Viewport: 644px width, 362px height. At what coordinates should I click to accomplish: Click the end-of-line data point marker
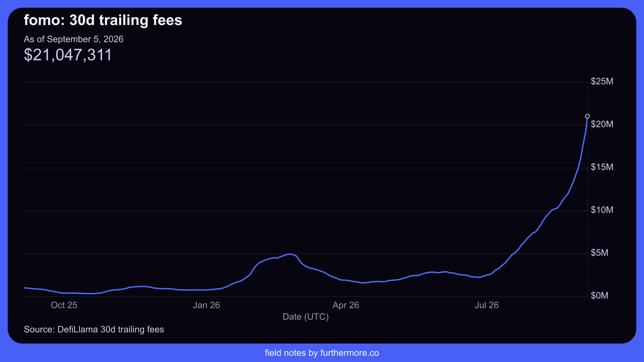coord(587,116)
